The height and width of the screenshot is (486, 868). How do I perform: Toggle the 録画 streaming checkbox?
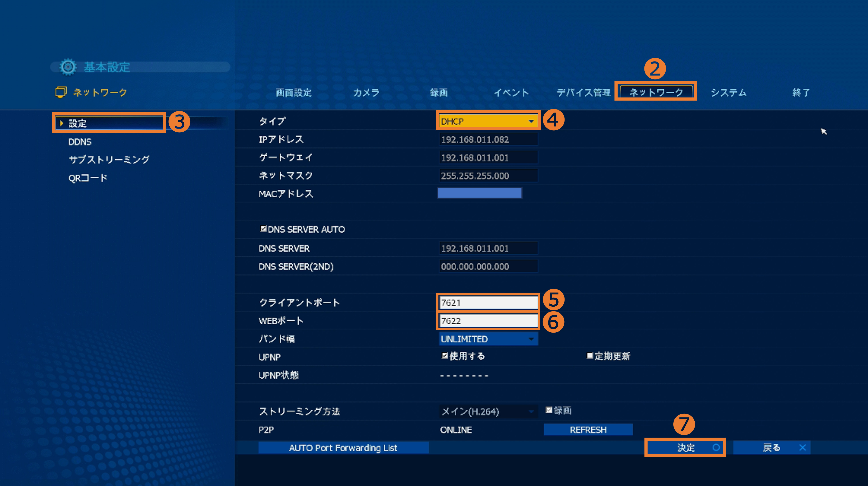(x=549, y=410)
